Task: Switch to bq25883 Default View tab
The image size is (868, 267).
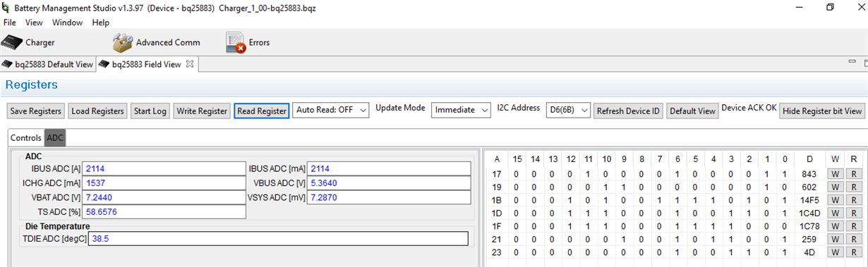Action: (47, 64)
